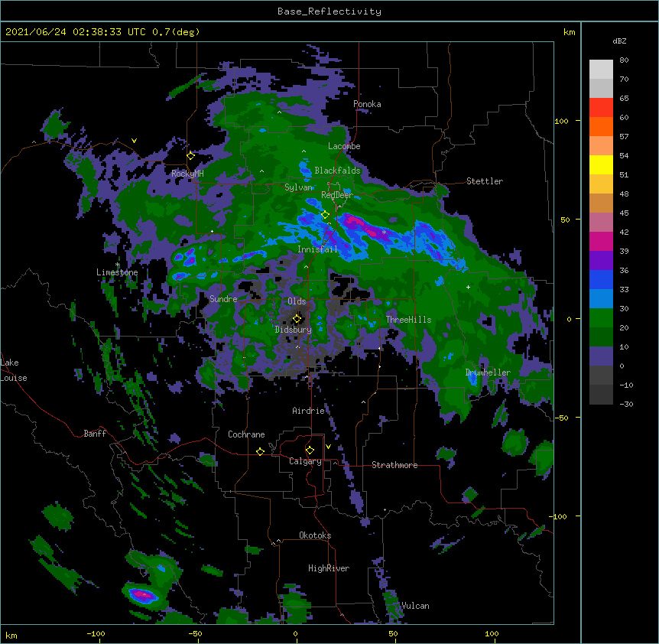Click the Cochrane town label
The image size is (659, 644).
pyautogui.click(x=246, y=434)
